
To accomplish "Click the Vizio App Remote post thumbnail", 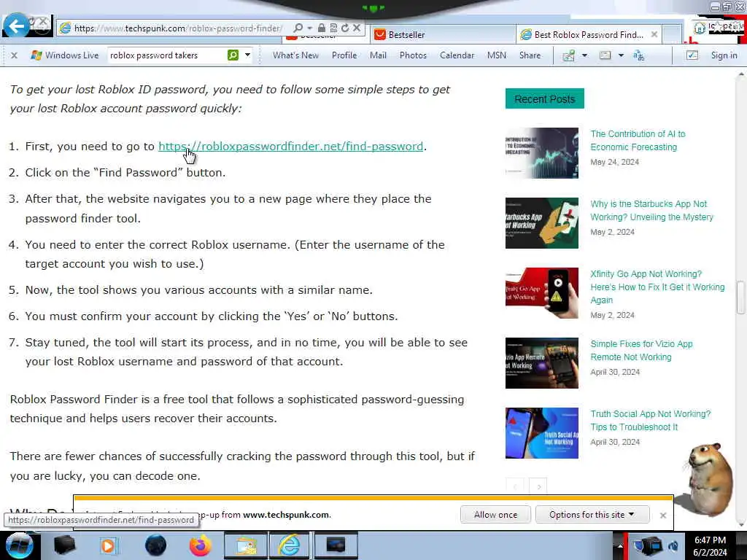I will 542,363.
